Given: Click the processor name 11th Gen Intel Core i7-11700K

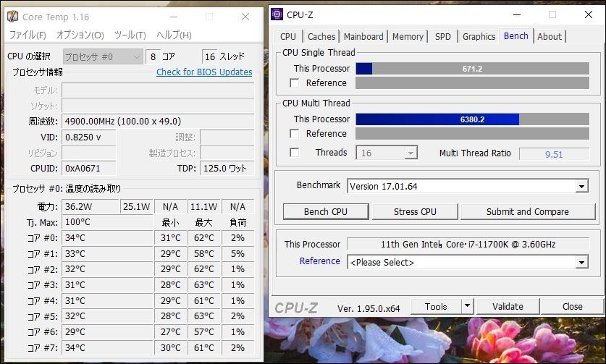Looking at the screenshot, I should 468,244.
